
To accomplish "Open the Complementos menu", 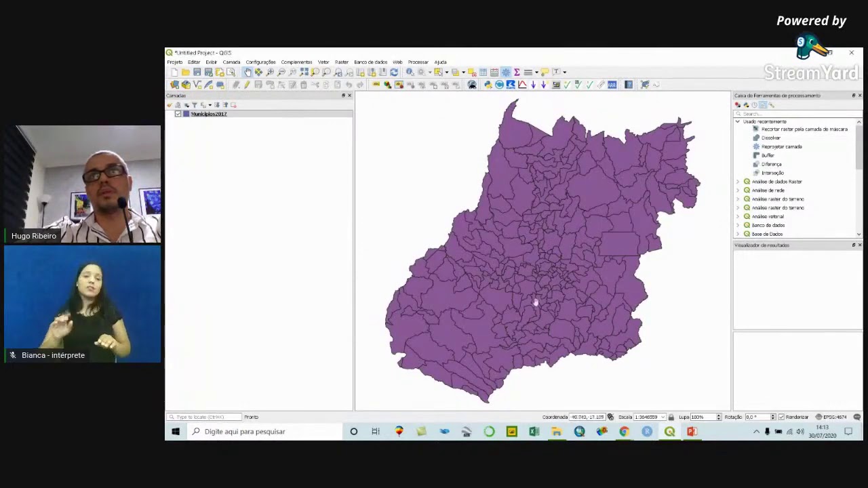I will (296, 62).
